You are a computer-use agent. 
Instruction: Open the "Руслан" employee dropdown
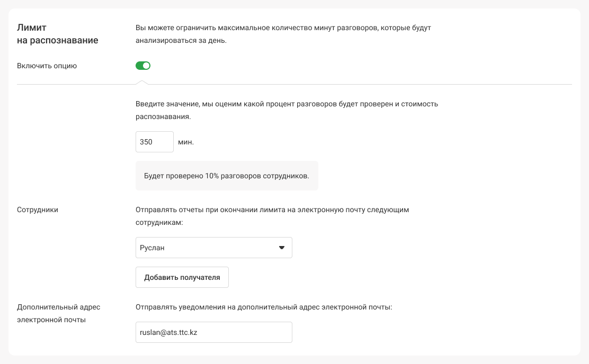pyautogui.click(x=213, y=248)
